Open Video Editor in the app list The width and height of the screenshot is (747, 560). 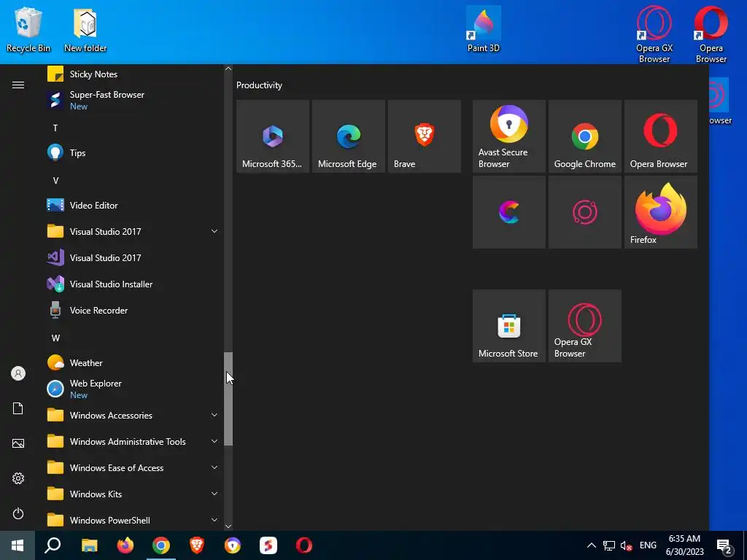(133, 205)
